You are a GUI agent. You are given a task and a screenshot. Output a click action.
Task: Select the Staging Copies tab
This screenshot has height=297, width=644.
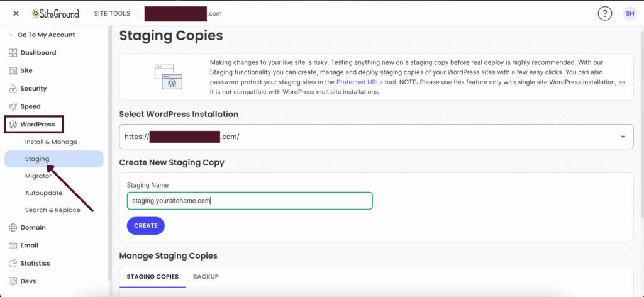coord(152,277)
